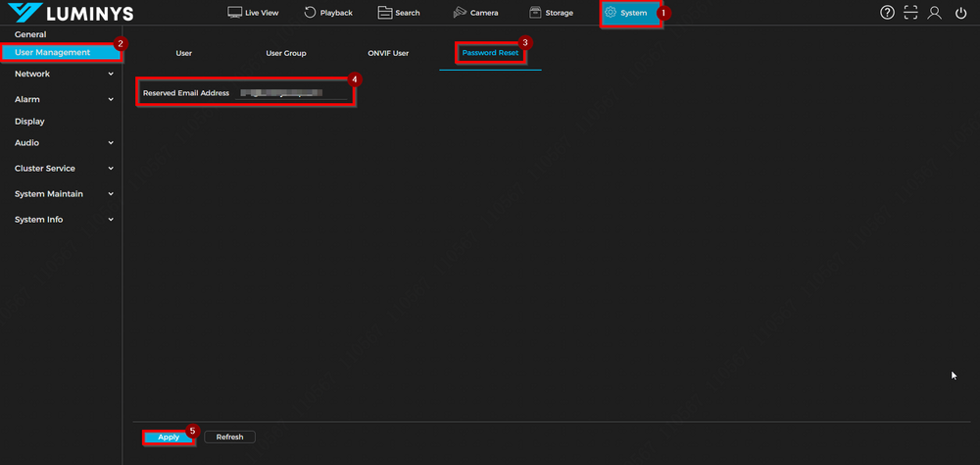Switch to the User Group tab

click(285, 53)
